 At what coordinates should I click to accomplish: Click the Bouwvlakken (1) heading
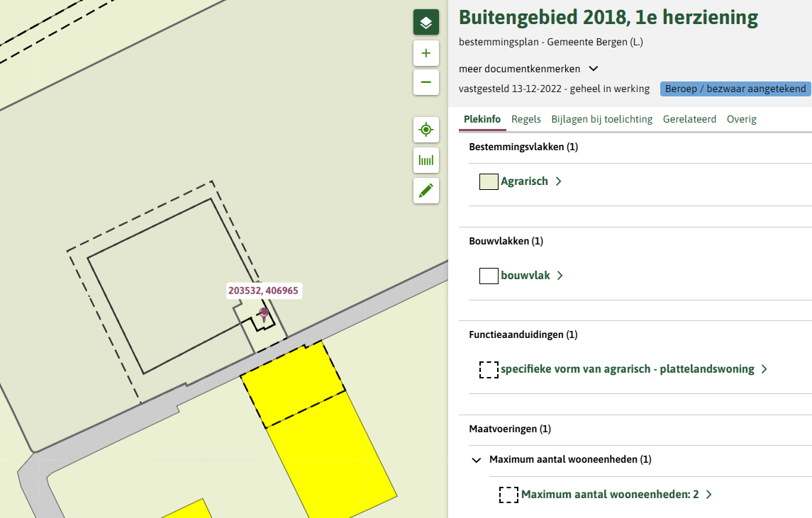(506, 241)
